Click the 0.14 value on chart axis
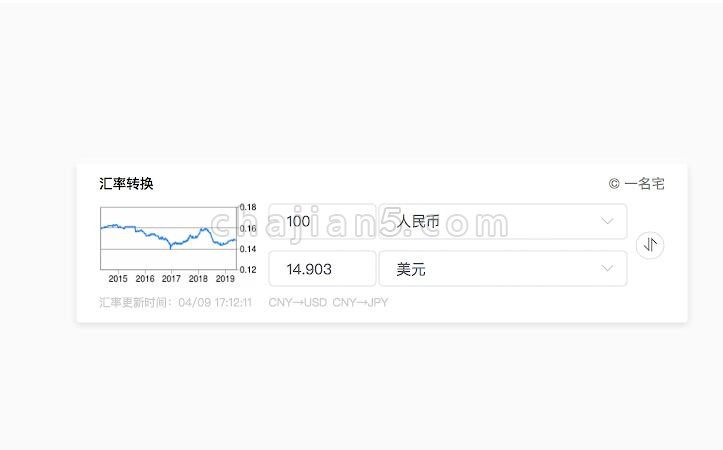This screenshot has width=723, height=450. (x=248, y=249)
